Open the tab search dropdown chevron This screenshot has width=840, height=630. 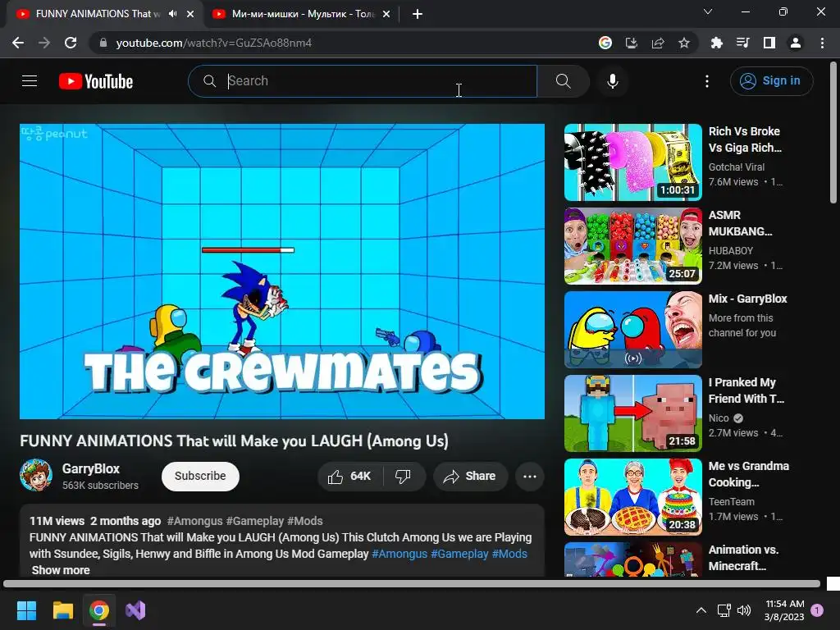tap(708, 11)
